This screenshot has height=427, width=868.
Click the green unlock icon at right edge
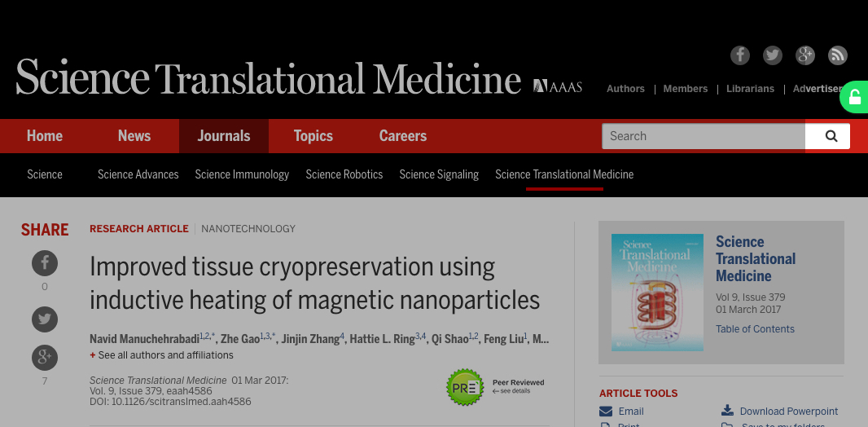[855, 98]
